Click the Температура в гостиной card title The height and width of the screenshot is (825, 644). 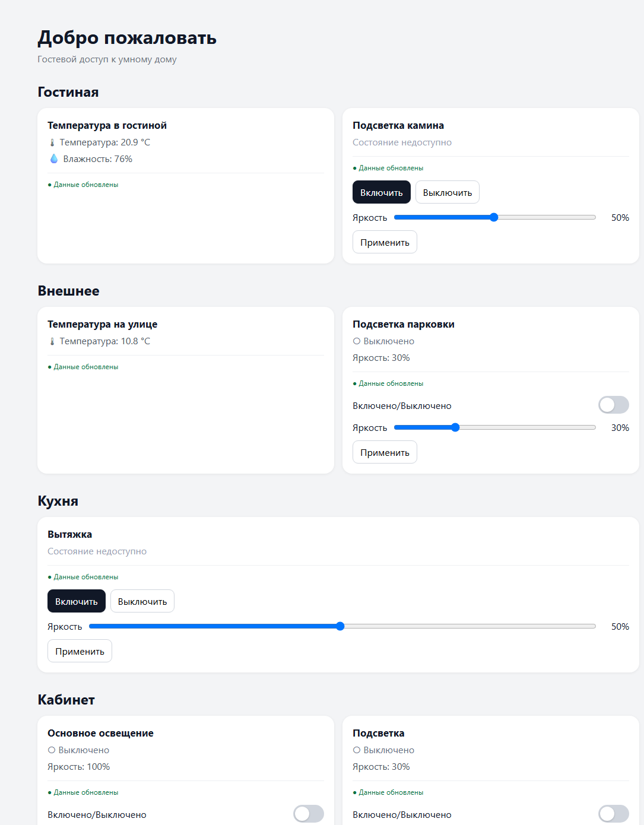coord(107,125)
